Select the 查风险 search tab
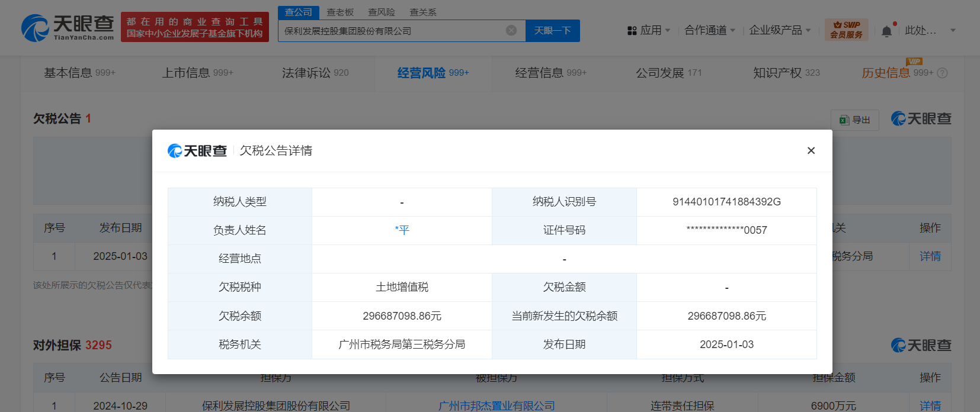980x412 pixels. pyautogui.click(x=382, y=12)
